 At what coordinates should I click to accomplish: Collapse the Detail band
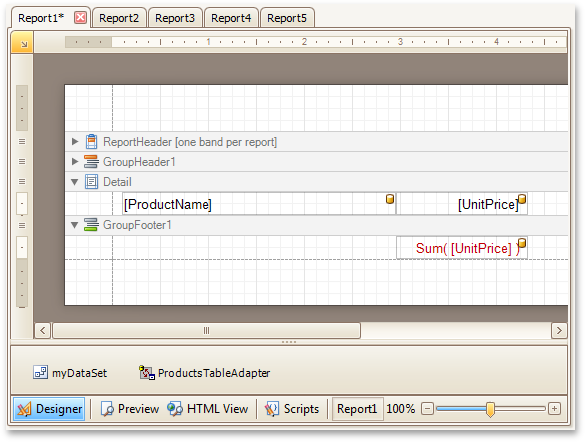pyautogui.click(x=75, y=182)
